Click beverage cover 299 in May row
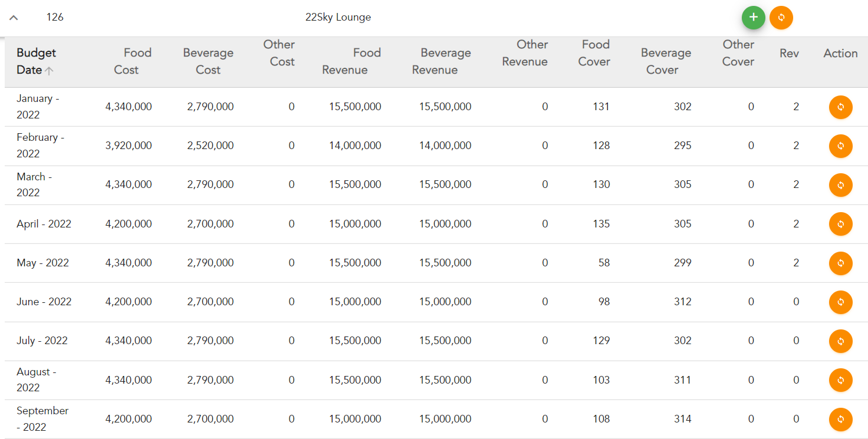868x439 pixels. (x=682, y=263)
